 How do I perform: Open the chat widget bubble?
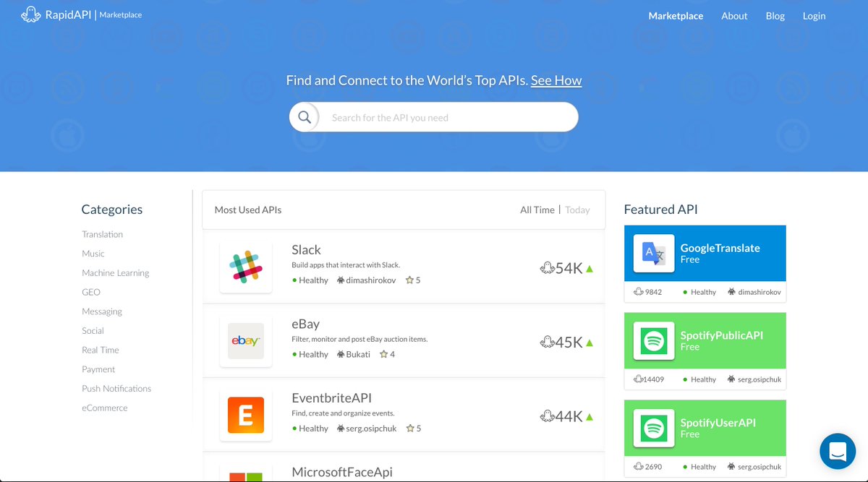click(838, 452)
